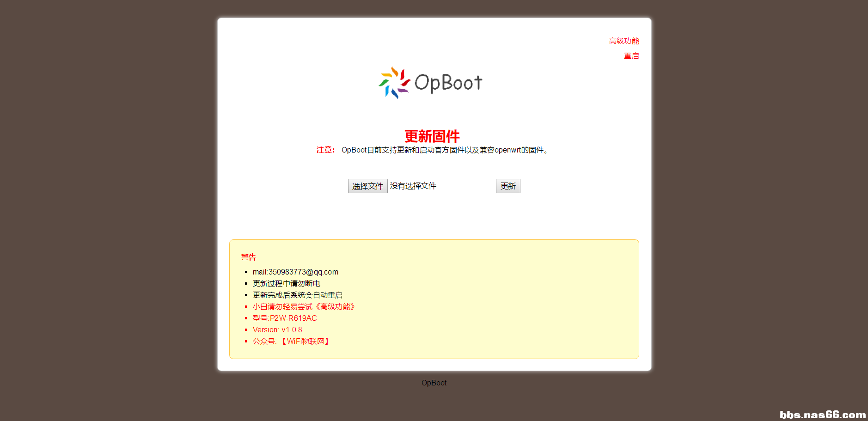Select the colorful logo above the OpBoot title
The image size is (868, 421).
point(393,83)
